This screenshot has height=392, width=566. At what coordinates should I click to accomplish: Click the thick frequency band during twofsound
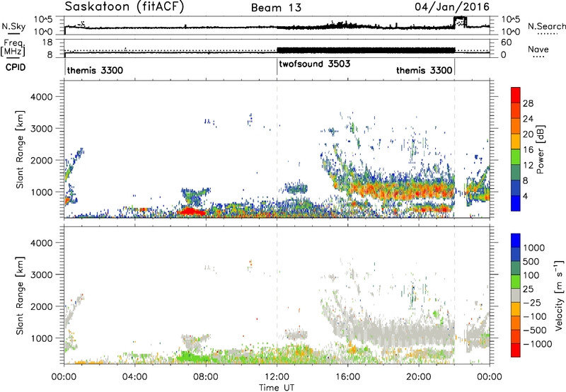[x=366, y=50]
